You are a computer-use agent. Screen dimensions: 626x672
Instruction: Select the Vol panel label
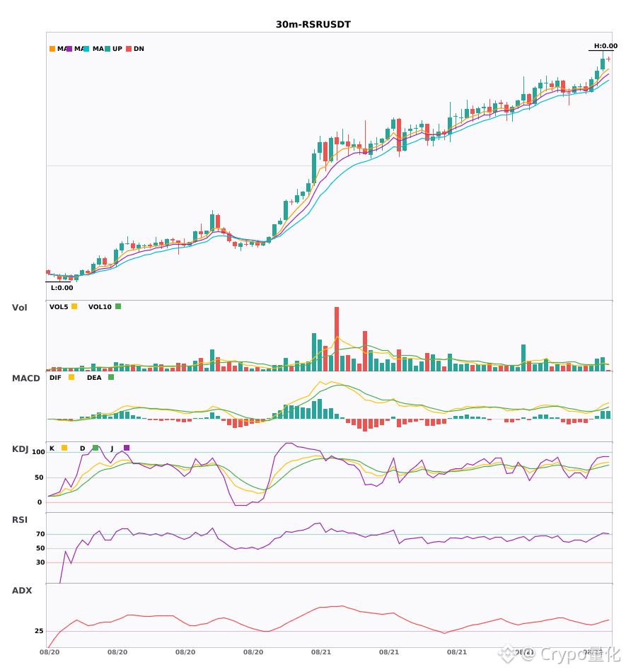coord(19,308)
